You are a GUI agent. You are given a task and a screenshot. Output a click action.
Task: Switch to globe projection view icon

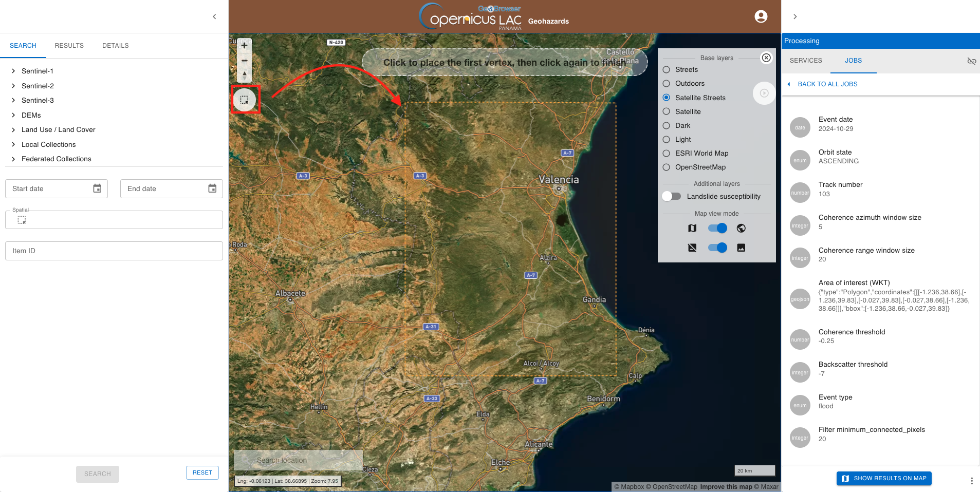pos(741,228)
